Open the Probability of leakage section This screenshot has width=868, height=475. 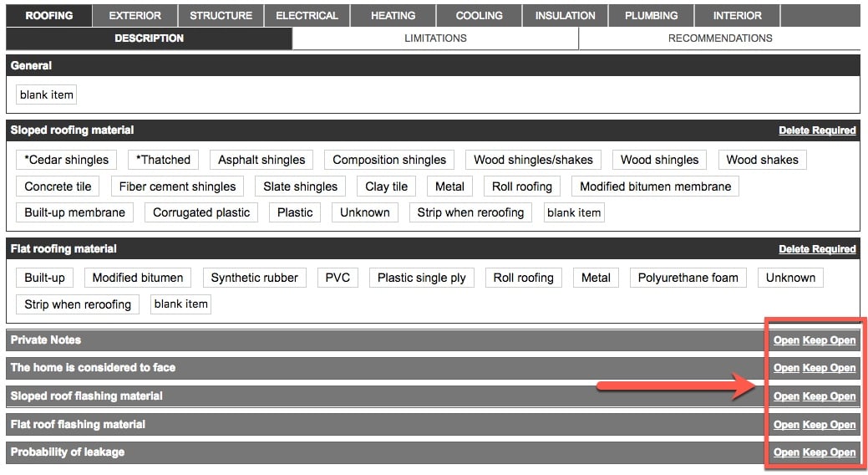click(x=785, y=452)
